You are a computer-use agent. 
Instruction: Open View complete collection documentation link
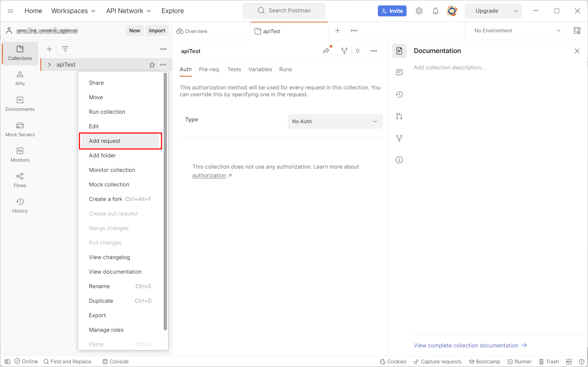point(470,346)
